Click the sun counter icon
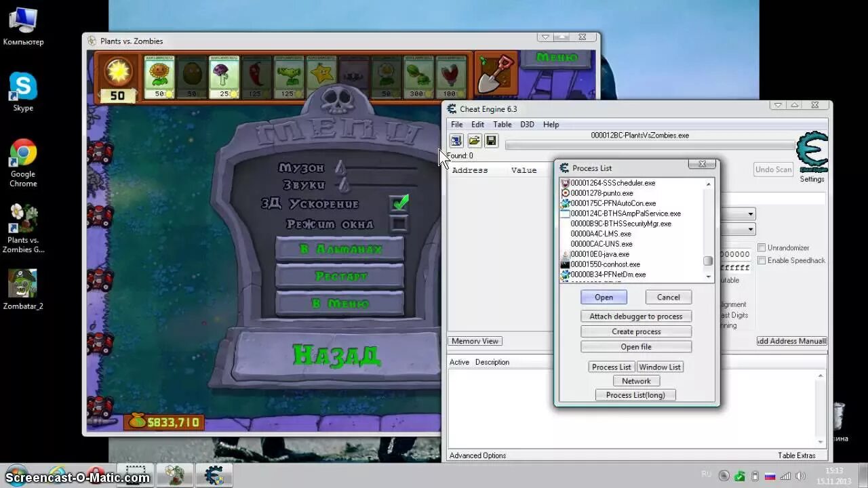The width and height of the screenshot is (868, 488). point(118,70)
